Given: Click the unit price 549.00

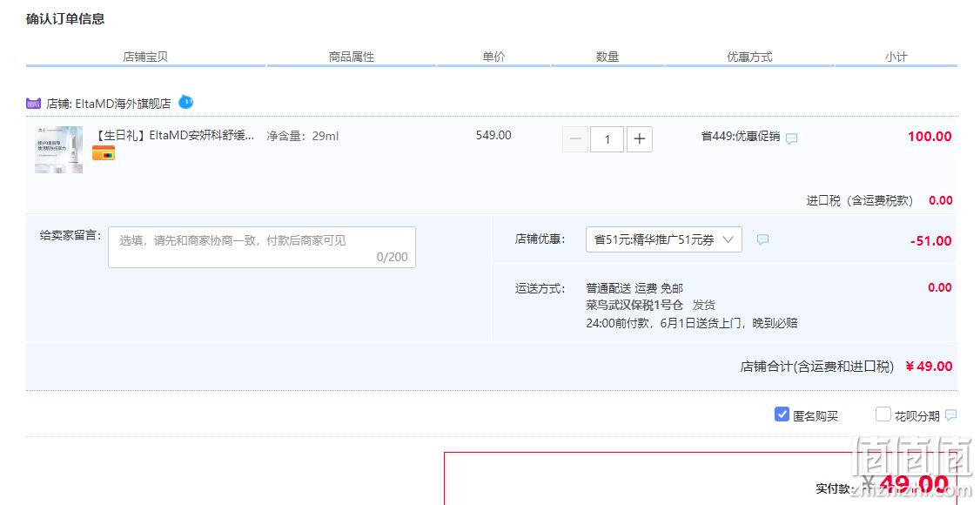Looking at the screenshot, I should click(x=493, y=135).
